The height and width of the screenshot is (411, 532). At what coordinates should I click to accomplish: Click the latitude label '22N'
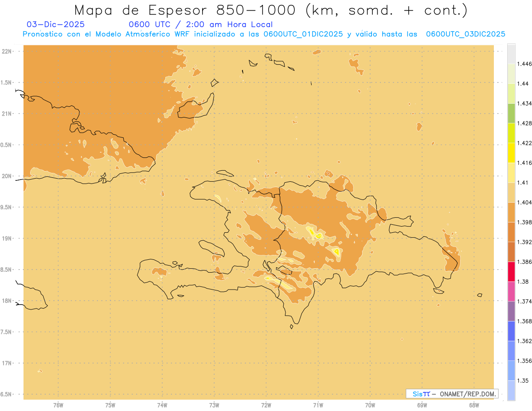point(7,51)
